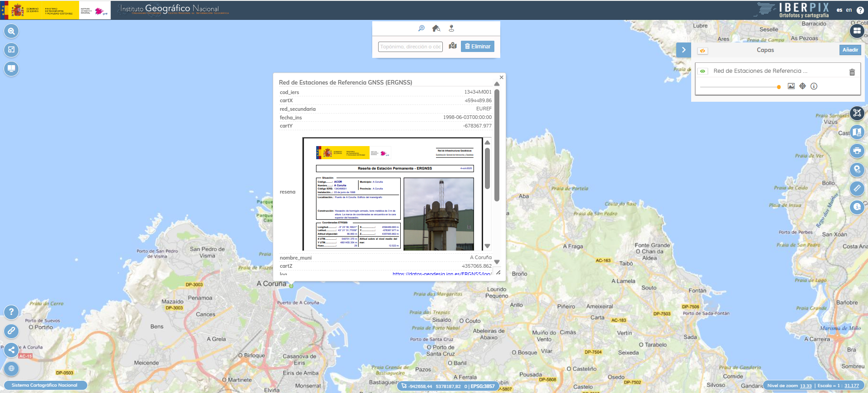
Task: Adjust the layer opacity slider handle
Action: click(778, 87)
